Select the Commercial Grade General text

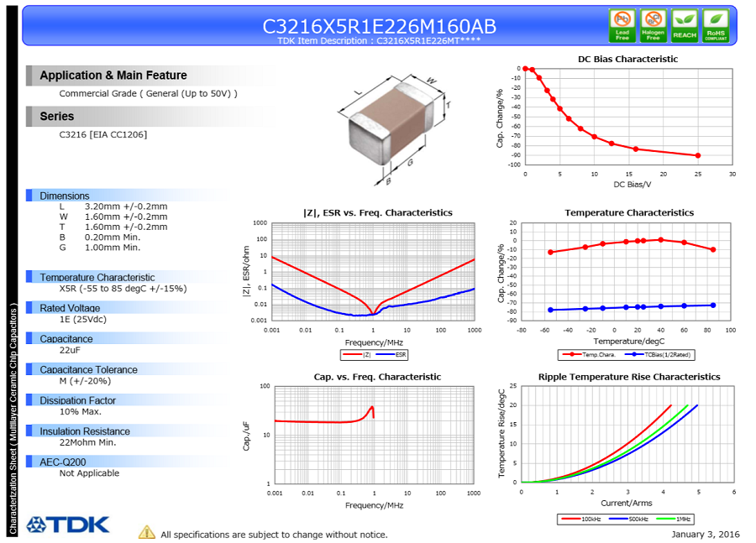148,93
